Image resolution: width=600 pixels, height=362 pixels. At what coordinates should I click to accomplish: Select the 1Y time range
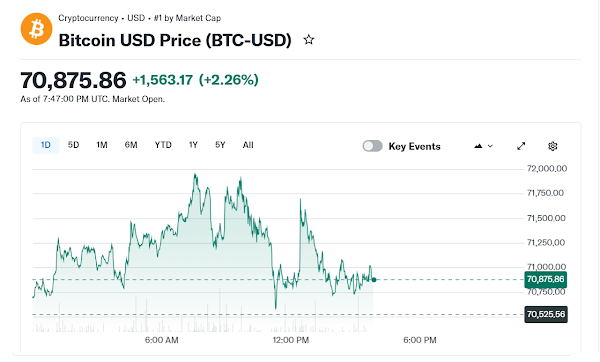(193, 145)
